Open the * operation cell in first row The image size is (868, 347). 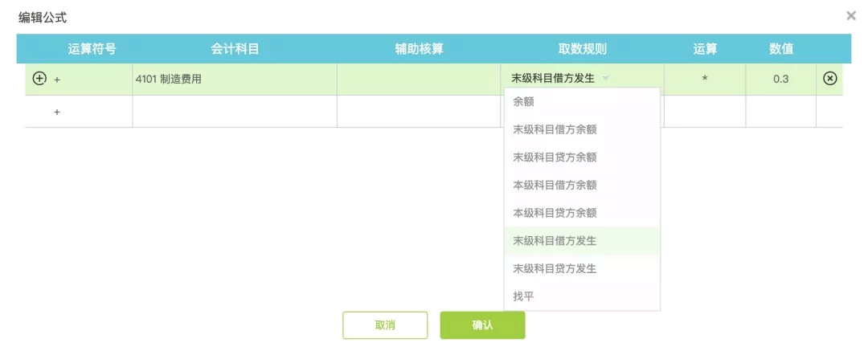pos(705,80)
